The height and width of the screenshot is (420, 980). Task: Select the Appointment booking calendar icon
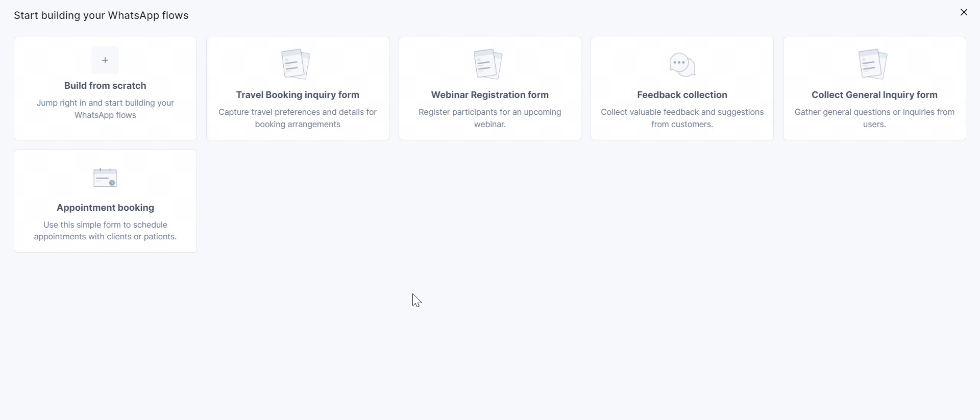click(105, 178)
